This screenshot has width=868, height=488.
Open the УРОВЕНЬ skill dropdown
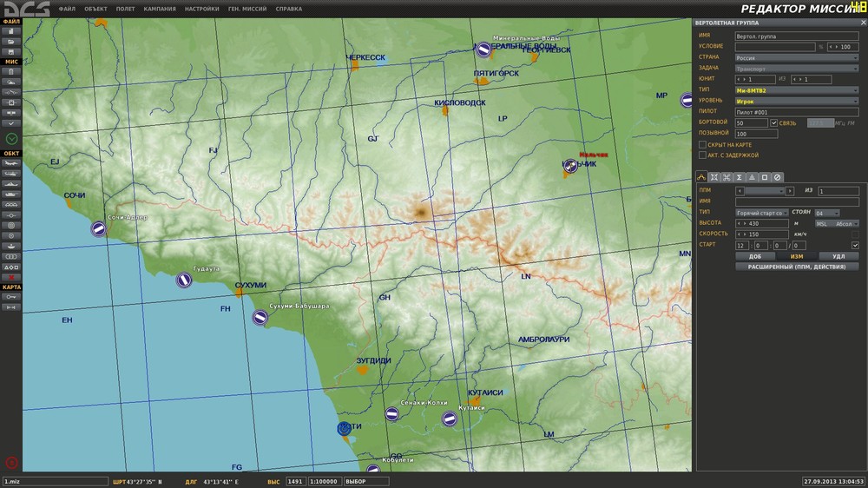click(797, 102)
